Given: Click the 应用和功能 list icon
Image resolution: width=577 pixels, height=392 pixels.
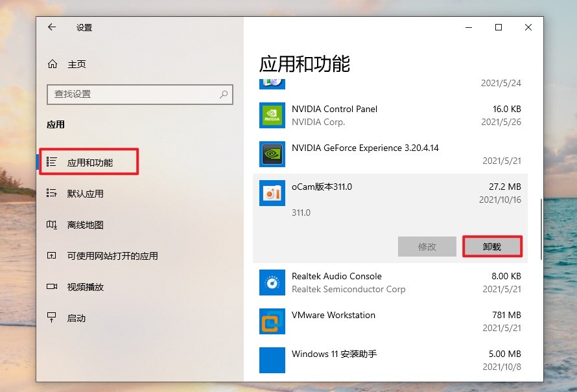Looking at the screenshot, I should [x=51, y=162].
